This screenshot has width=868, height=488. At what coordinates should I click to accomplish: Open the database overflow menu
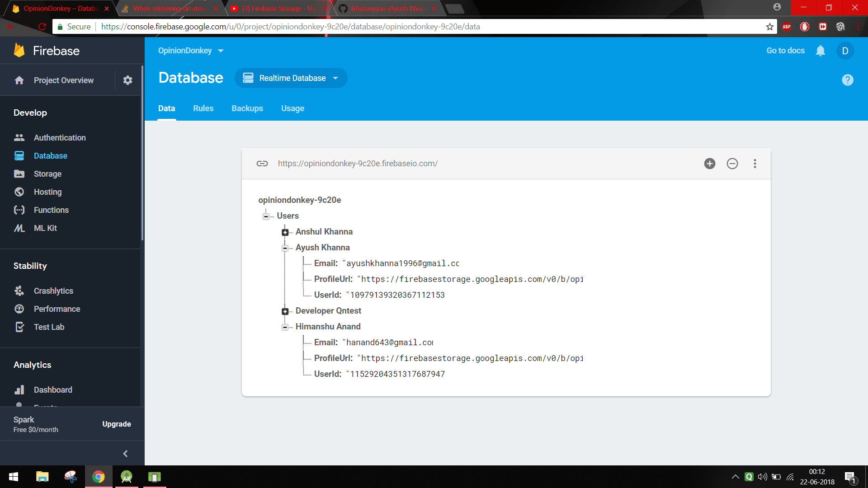(755, 164)
